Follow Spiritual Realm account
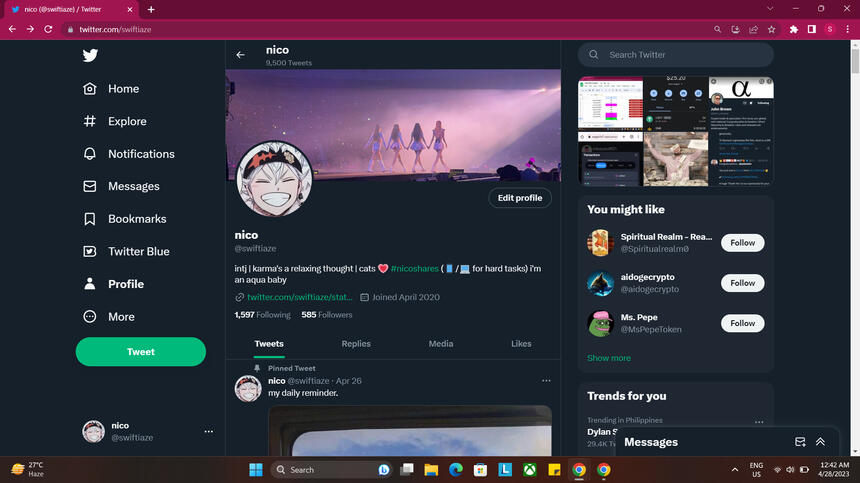This screenshot has width=860, height=483. coord(743,243)
